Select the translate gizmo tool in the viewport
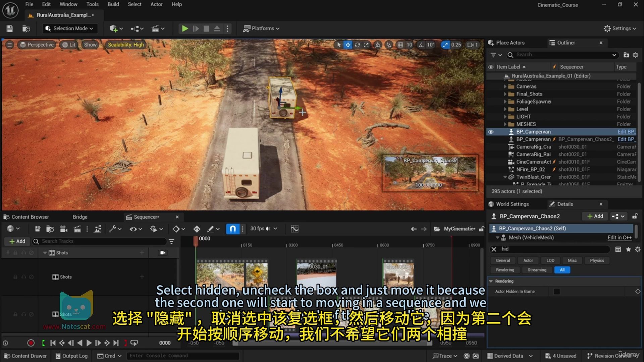Viewport: 644px width, 362px height. (348, 45)
